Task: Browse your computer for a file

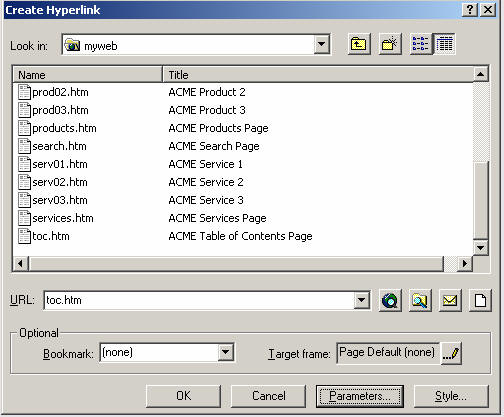Action: 420,300
